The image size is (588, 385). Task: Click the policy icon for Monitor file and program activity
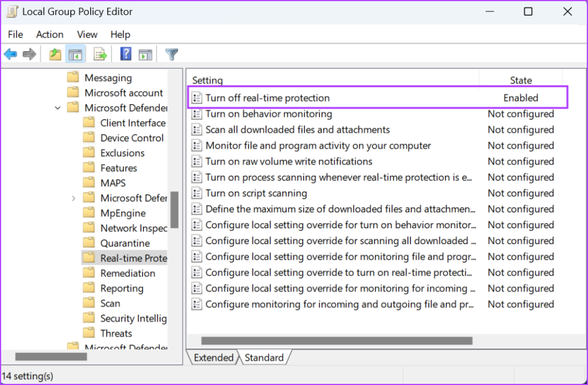click(196, 145)
